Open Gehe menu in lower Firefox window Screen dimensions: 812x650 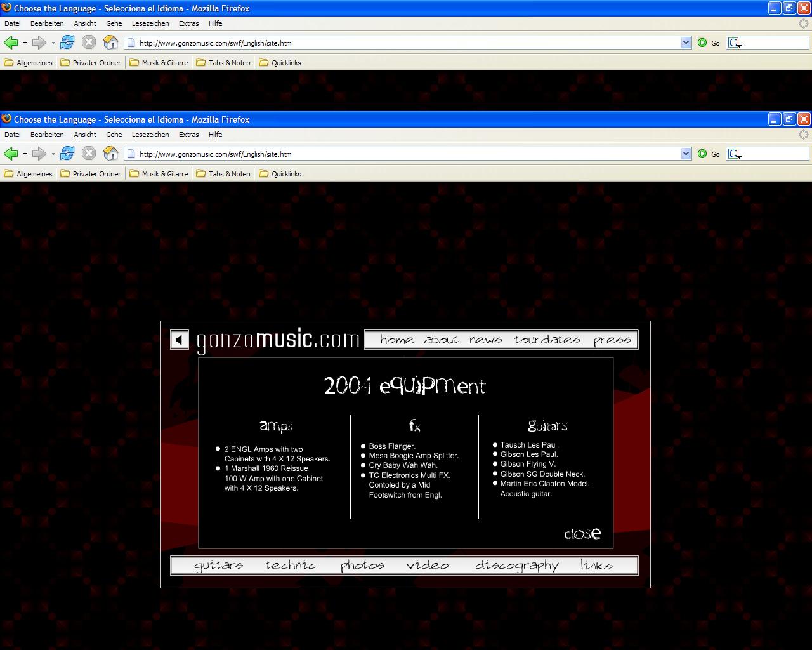[114, 135]
